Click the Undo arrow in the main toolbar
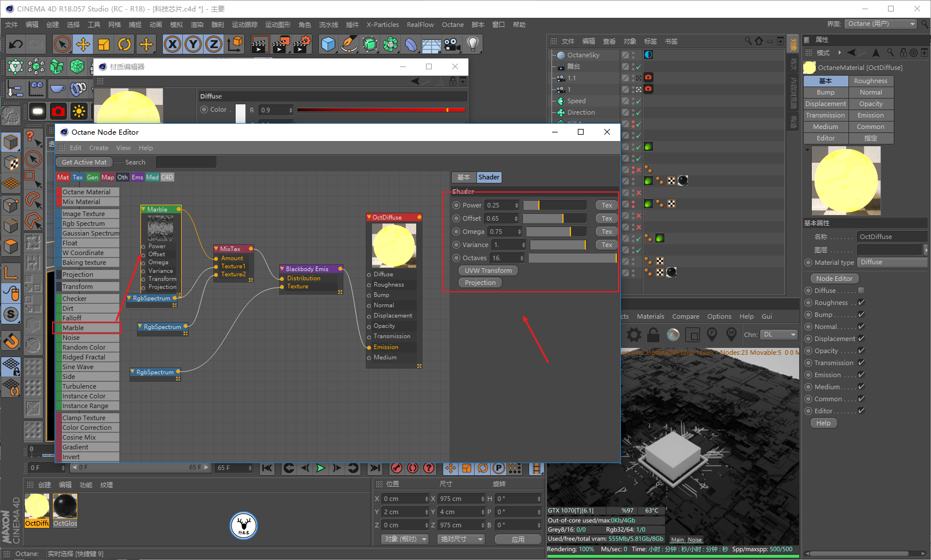Image resolution: width=931 pixels, height=560 pixels. (x=16, y=44)
